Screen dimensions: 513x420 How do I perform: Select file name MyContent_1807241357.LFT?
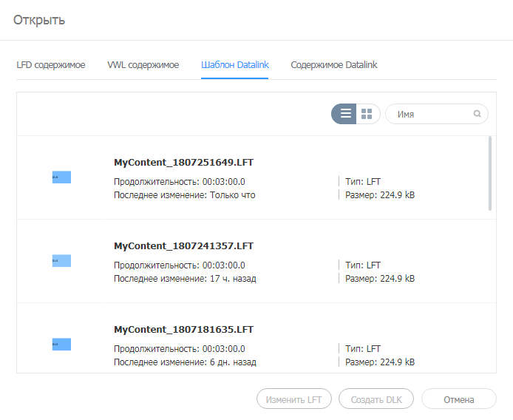pos(184,245)
